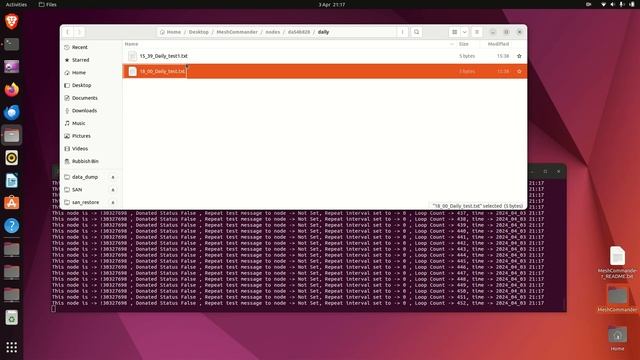Open Firefox from the dock
Viewport: 640px width, 360px height.
(11, 89)
